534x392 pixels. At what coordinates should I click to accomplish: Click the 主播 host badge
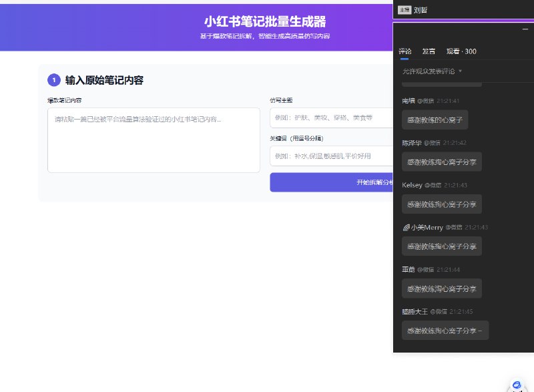tap(405, 10)
